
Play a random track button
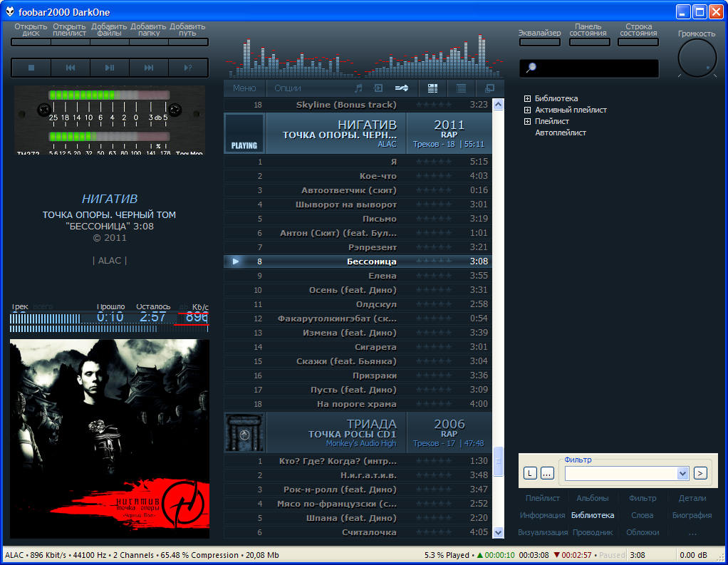[187, 68]
